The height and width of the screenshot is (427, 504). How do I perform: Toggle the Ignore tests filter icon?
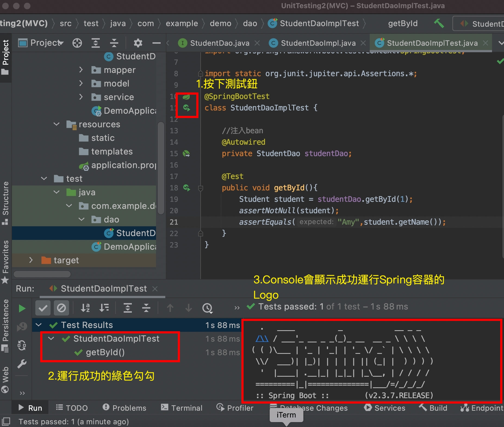[61, 308]
